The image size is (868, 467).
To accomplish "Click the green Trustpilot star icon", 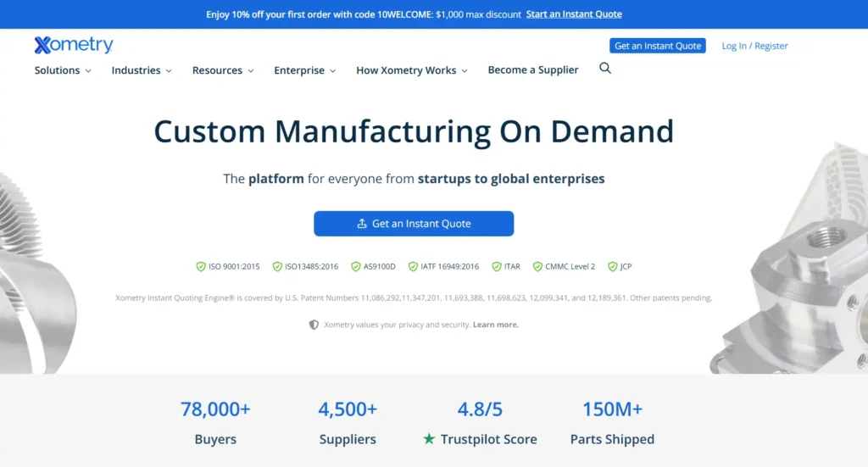I will pyautogui.click(x=429, y=439).
